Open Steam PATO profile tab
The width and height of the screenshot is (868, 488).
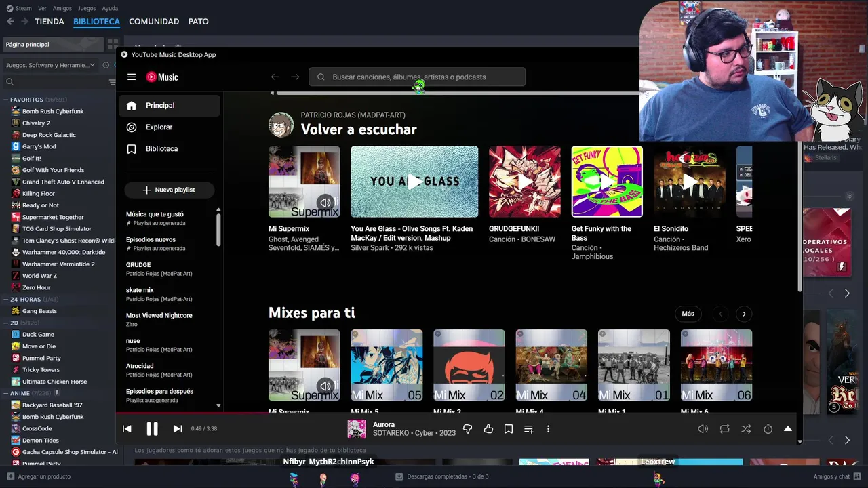click(x=199, y=22)
